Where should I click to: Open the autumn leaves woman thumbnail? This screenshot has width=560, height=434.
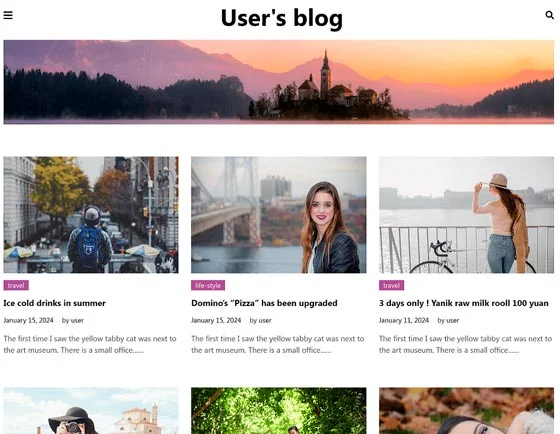pos(466,411)
